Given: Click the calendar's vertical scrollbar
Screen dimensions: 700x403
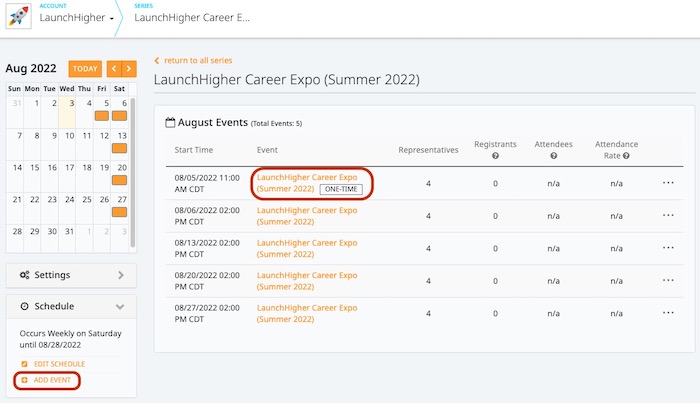Looking at the screenshot, I should (x=133, y=172).
